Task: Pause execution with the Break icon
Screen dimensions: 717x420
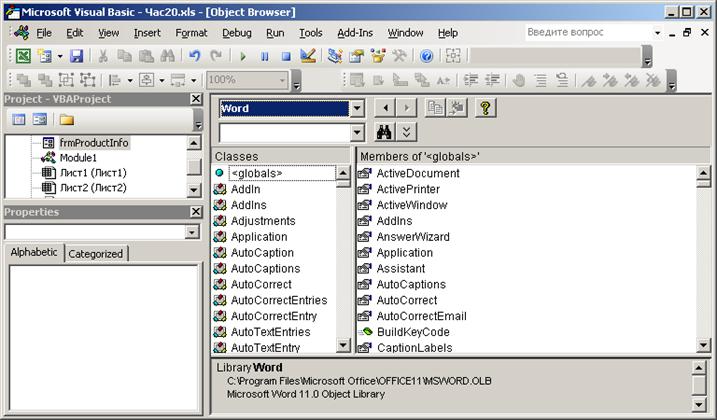Action: [x=264, y=56]
